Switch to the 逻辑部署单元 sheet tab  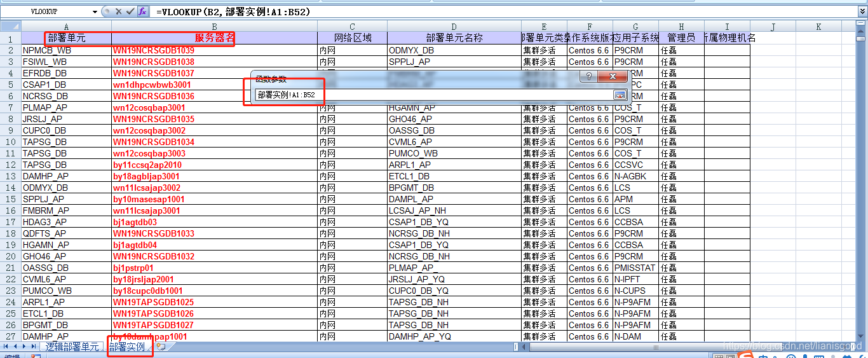point(72,347)
